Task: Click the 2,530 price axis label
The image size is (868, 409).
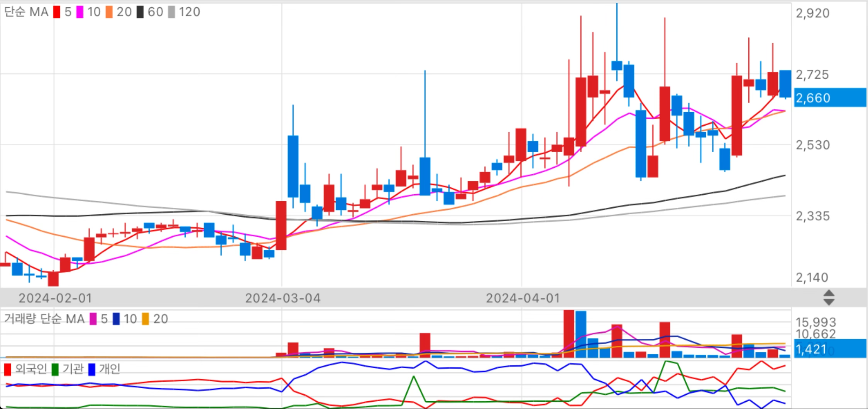Action: 813,145
